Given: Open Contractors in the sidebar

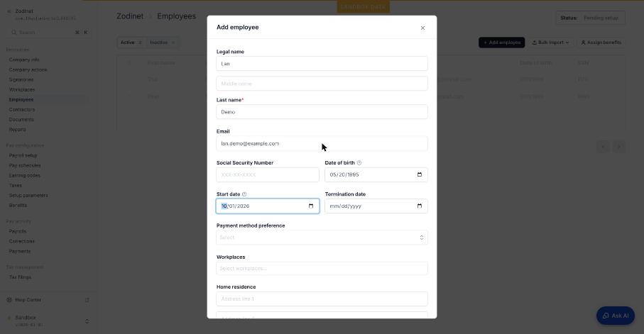Looking at the screenshot, I should [22, 109].
